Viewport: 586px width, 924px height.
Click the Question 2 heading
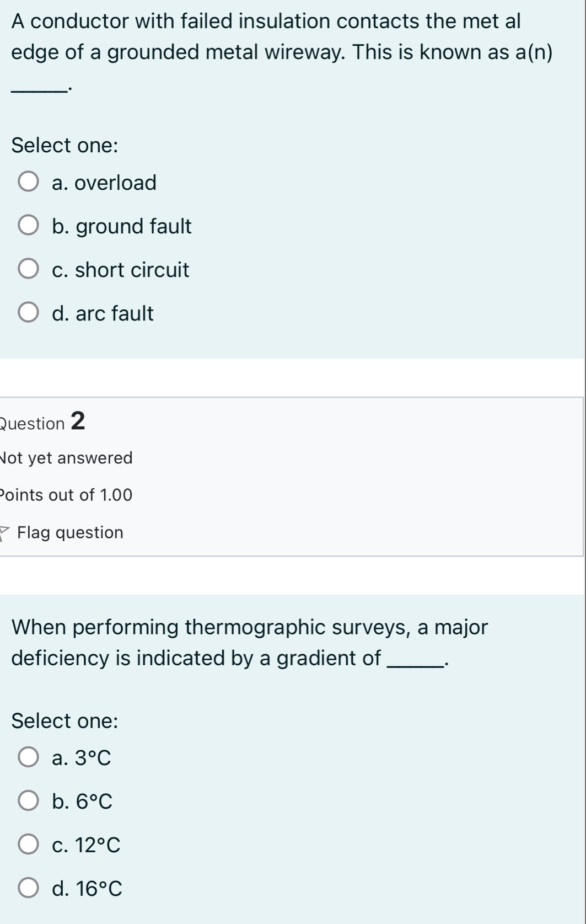pos(42,422)
